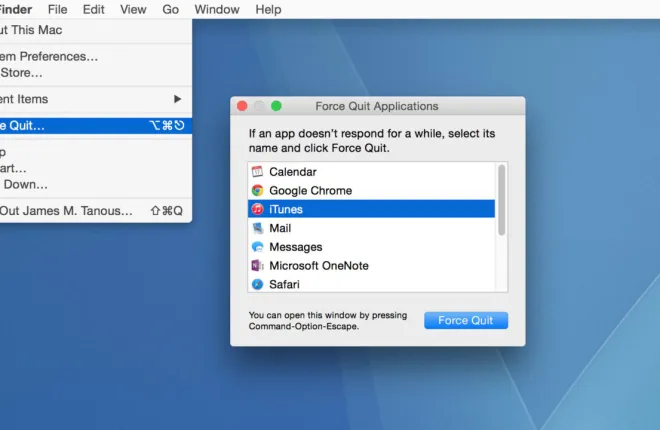Click the iTunes music note icon

pos(257,209)
